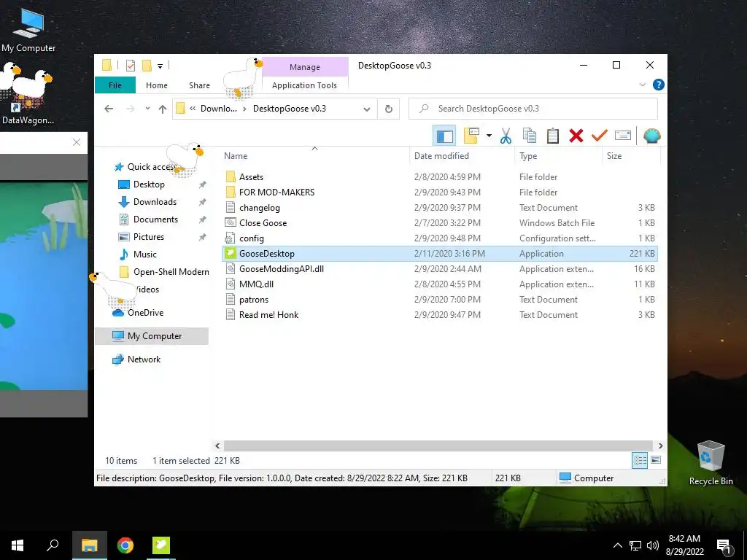The image size is (747, 560).
Task: Open OneDrive in the navigation pane
Action: [145, 313]
